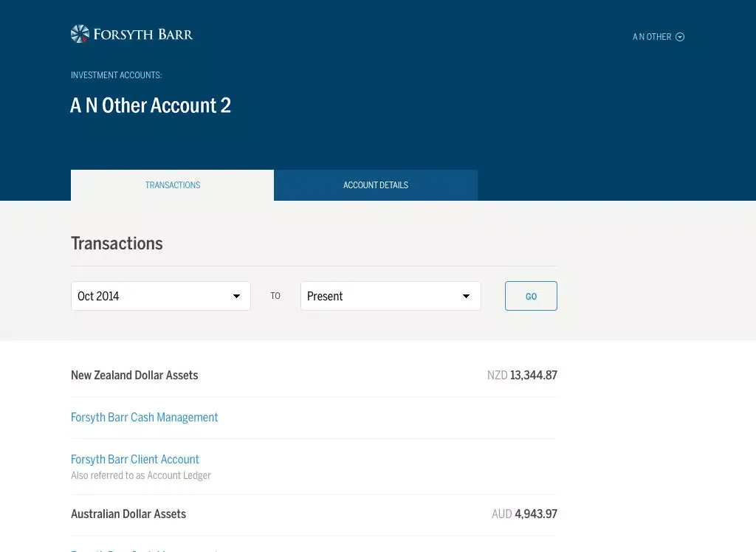Expand the Present end date dropdown
Viewport: 756px width, 552px height.
pyautogui.click(x=390, y=296)
